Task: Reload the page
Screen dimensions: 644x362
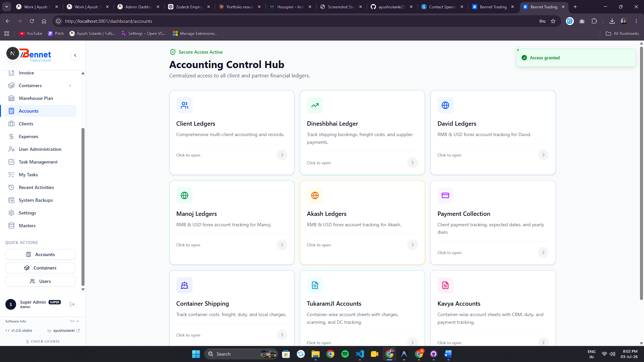Action: [x=32, y=21]
